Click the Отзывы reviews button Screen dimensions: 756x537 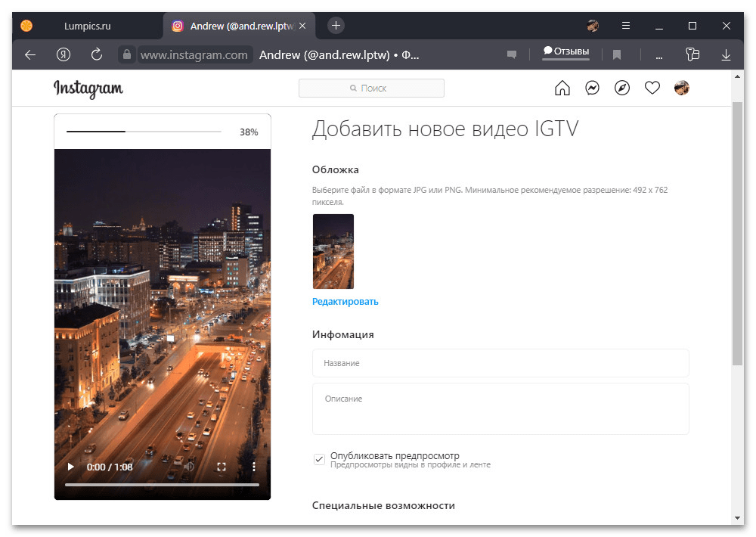coord(565,52)
